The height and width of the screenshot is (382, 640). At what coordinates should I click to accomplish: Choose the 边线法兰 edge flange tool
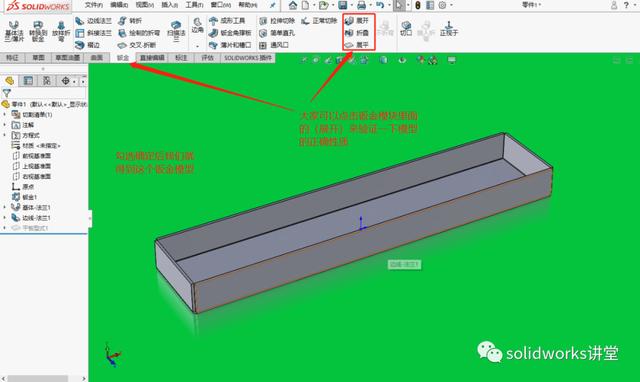click(93, 21)
